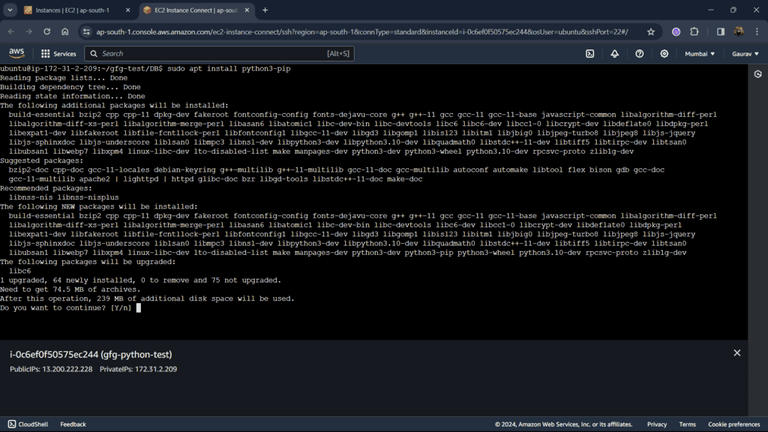Select the EC2 Instance Connect tab
The height and width of the screenshot is (432, 768).
pyautogui.click(x=196, y=10)
